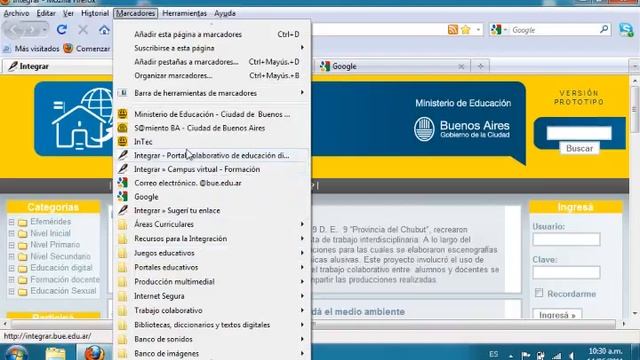Click the site search field above Buscar

pos(579,133)
